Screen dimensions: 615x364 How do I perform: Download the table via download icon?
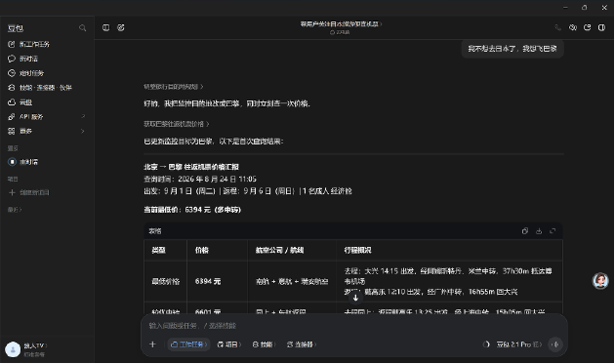point(539,231)
